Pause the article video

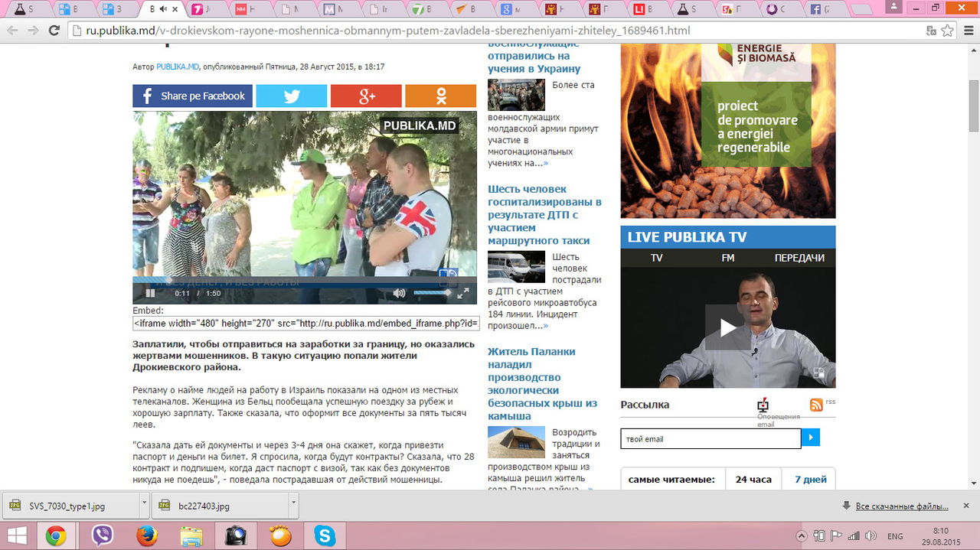point(151,293)
